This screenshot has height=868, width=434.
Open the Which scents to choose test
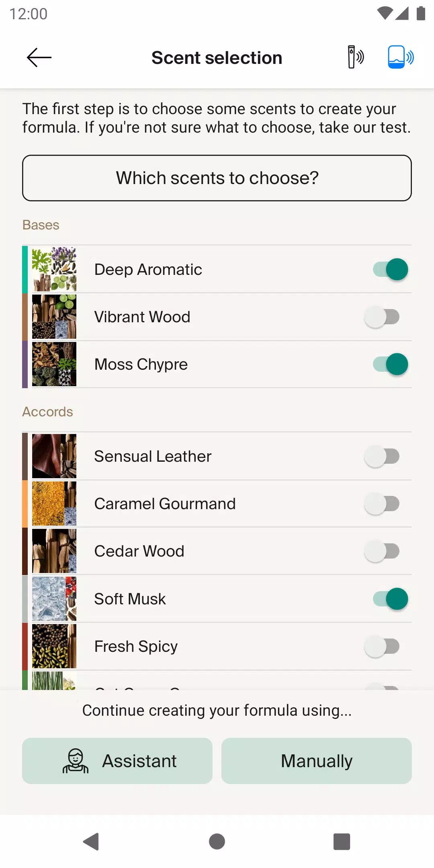217,178
